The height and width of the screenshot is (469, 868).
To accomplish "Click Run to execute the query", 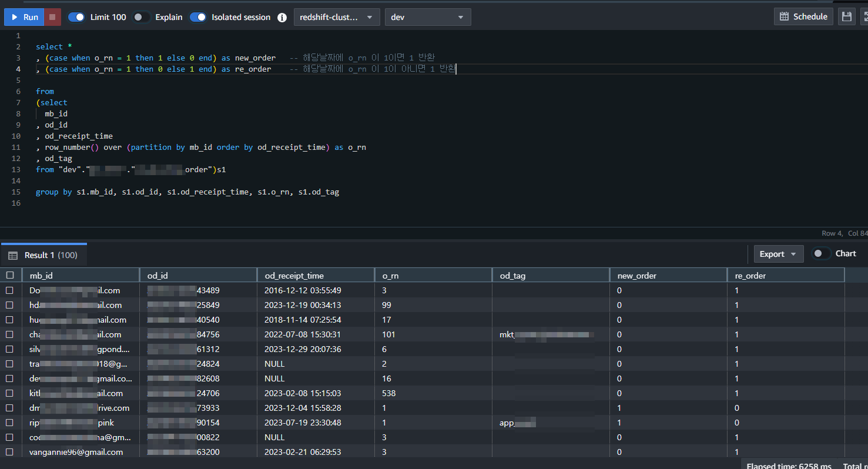I will pos(24,16).
